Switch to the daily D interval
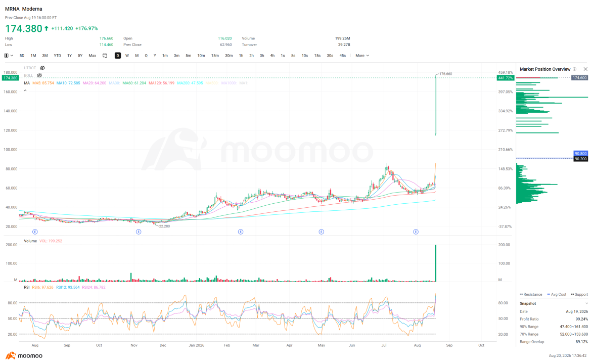 [118, 56]
